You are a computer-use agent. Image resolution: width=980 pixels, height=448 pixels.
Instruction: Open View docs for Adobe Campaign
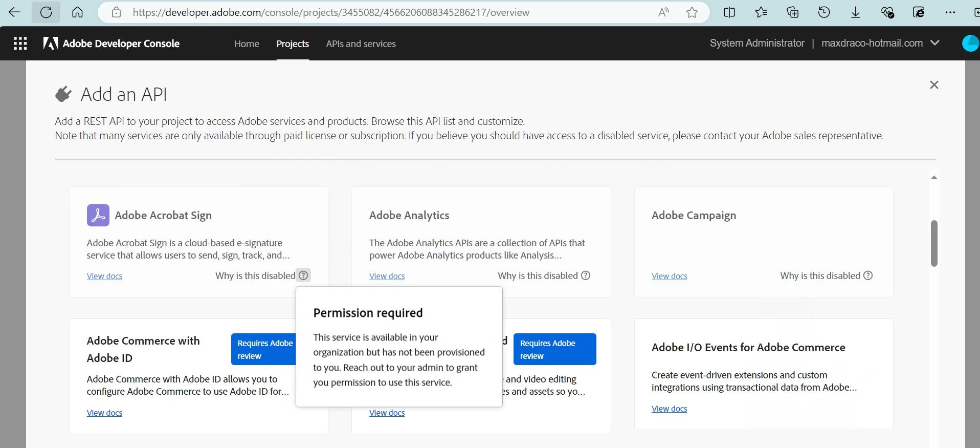click(669, 276)
